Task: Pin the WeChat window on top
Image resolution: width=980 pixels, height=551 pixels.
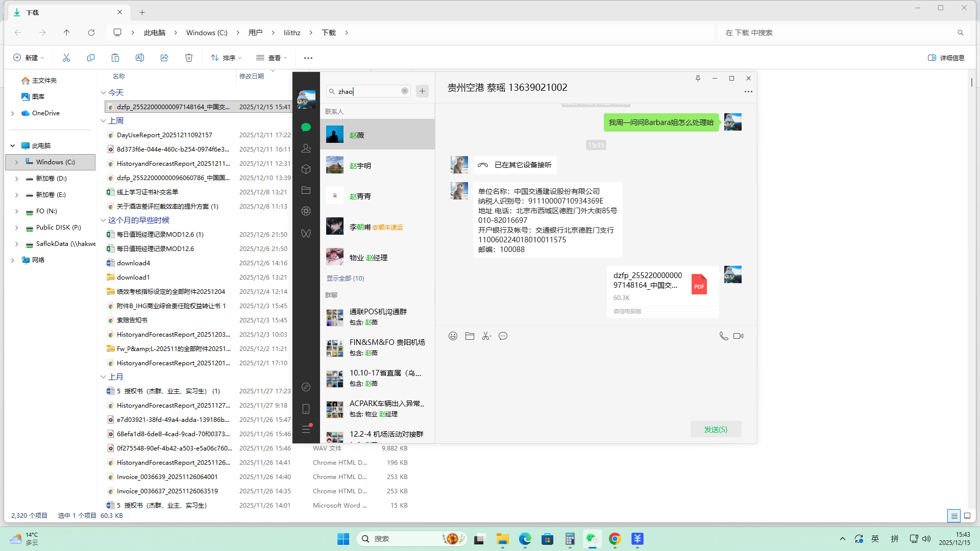Action: 698,78
